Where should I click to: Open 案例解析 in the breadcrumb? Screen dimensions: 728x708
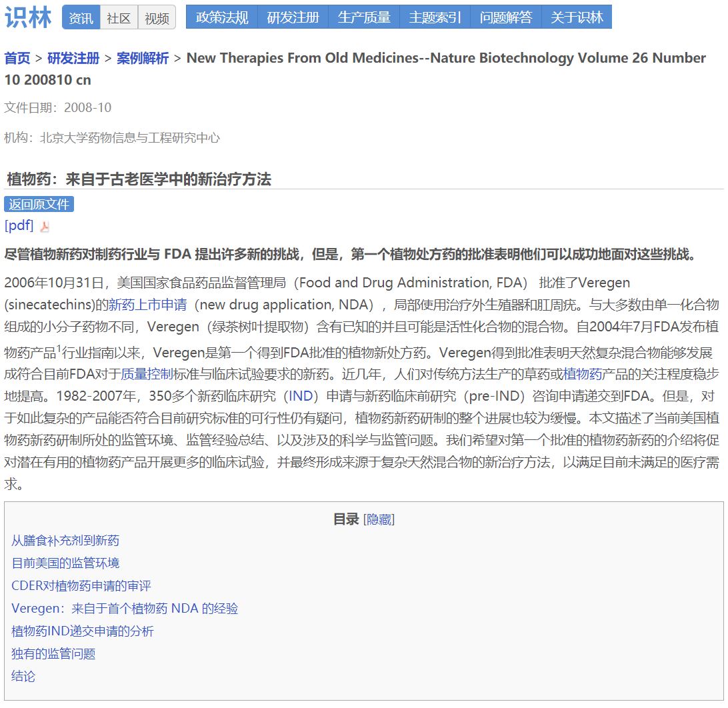pos(143,58)
